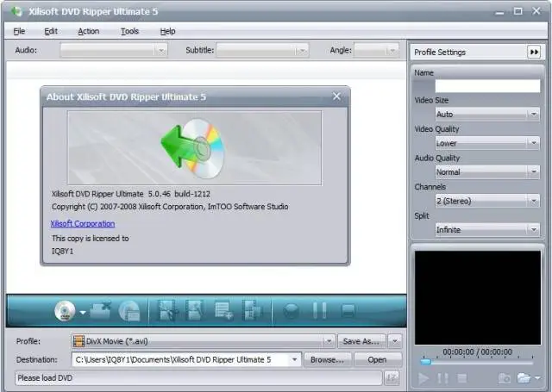The image size is (552, 392).
Task: Click the Load DVD disc icon
Action: click(x=65, y=311)
